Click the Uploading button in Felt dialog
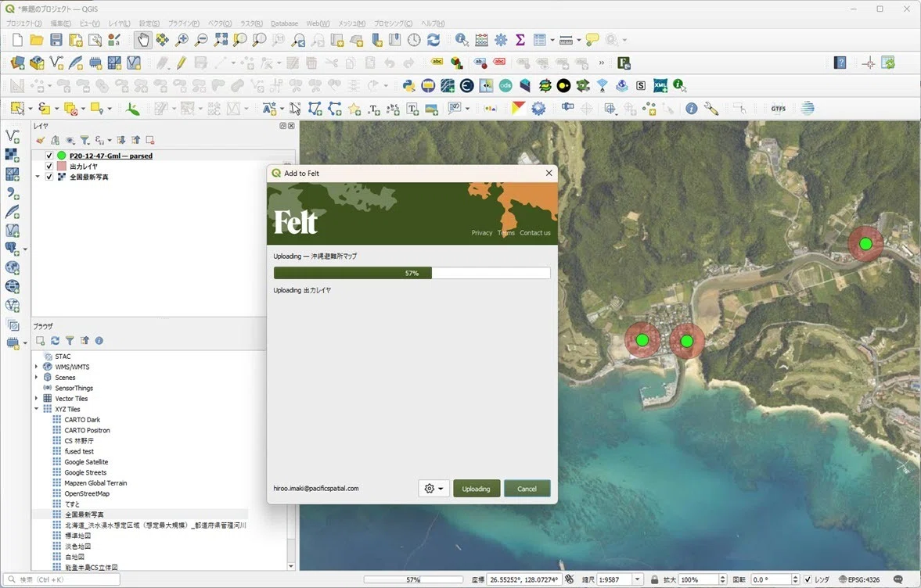 [477, 488]
